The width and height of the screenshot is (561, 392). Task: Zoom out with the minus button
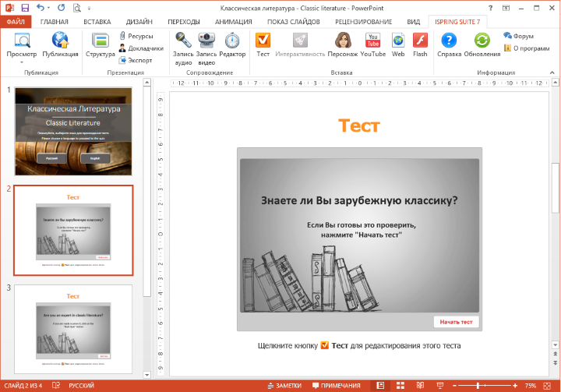pyautogui.click(x=454, y=386)
